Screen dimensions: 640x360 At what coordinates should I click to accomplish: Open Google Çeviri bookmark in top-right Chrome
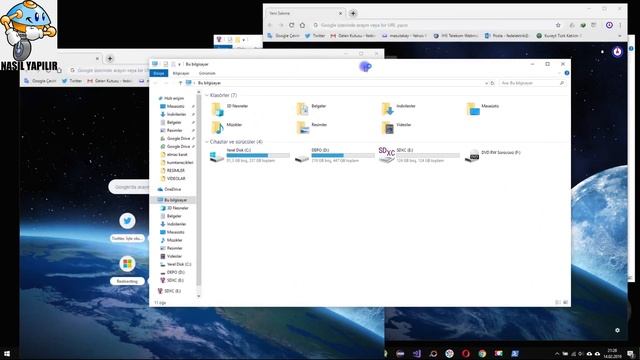coord(284,36)
